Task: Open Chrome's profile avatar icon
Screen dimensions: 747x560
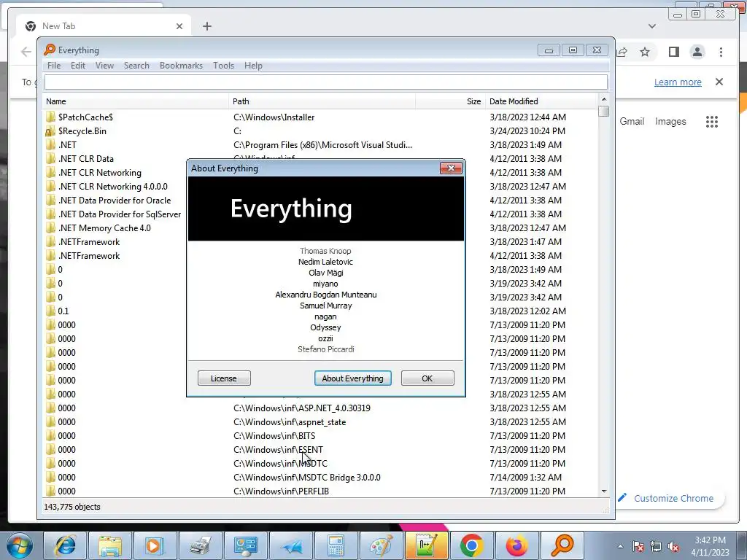Action: (x=697, y=52)
